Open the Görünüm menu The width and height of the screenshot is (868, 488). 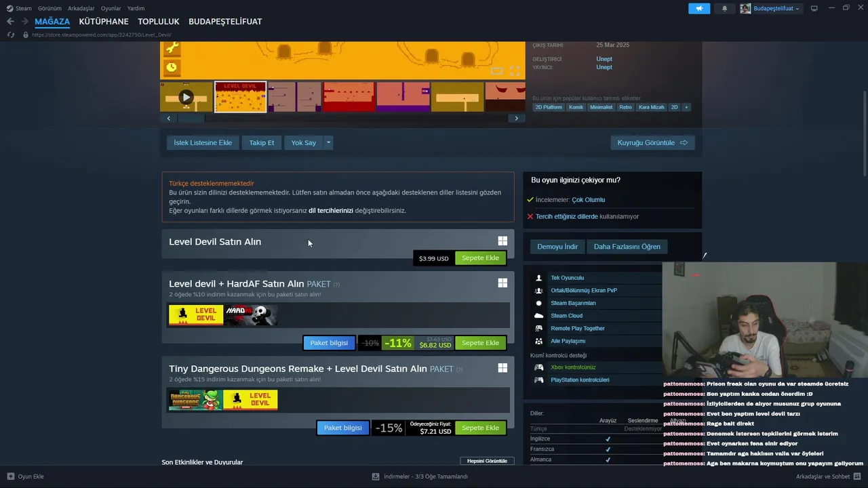pos(50,8)
